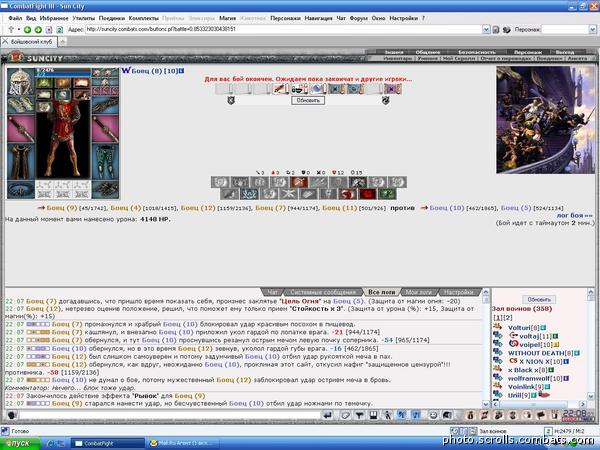Select the solid red technique icon
Screen dimensions: 600x450
[x=367, y=194]
